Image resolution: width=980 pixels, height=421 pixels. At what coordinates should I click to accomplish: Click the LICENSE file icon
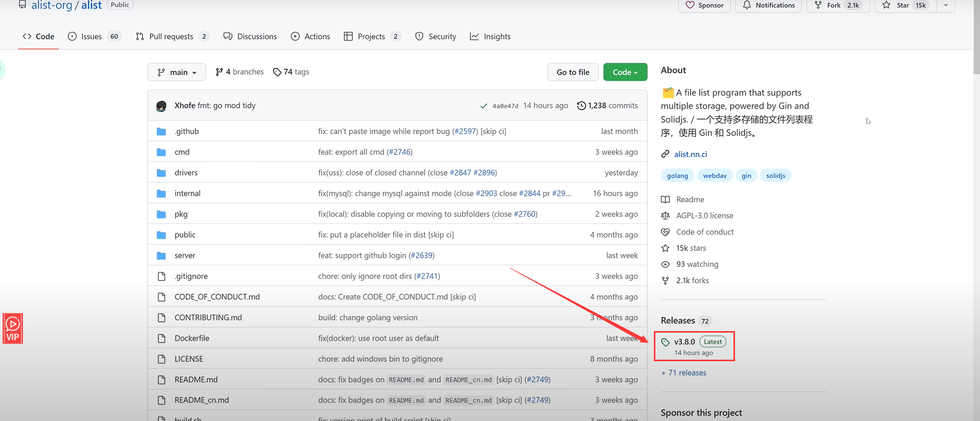point(161,359)
